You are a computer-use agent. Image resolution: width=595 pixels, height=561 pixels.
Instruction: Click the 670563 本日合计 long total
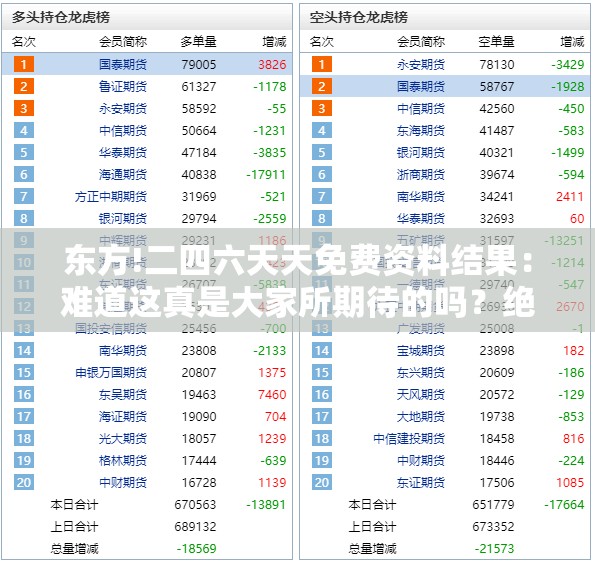point(195,504)
